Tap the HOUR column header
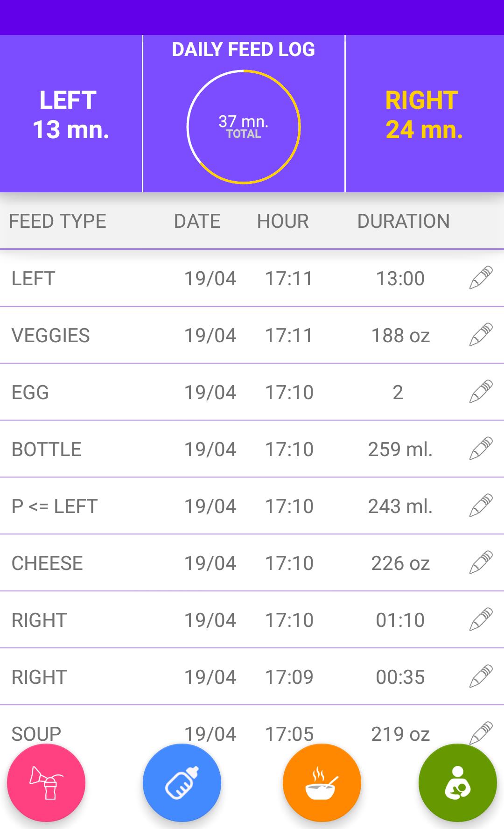Viewport: 504px width, 829px height. click(283, 221)
